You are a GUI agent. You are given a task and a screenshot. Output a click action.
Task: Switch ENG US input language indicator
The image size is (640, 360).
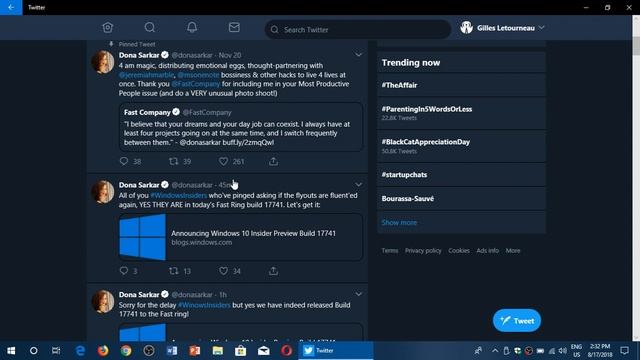coord(576,350)
